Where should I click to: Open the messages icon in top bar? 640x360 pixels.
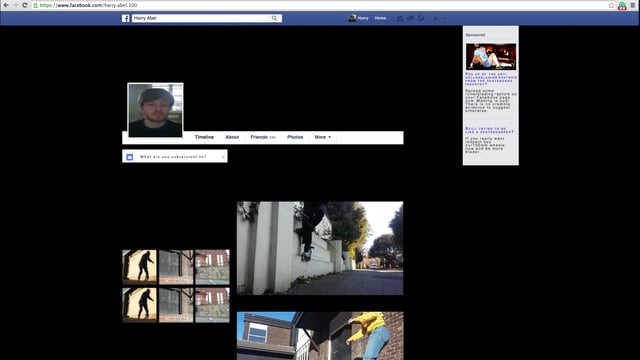click(410, 18)
